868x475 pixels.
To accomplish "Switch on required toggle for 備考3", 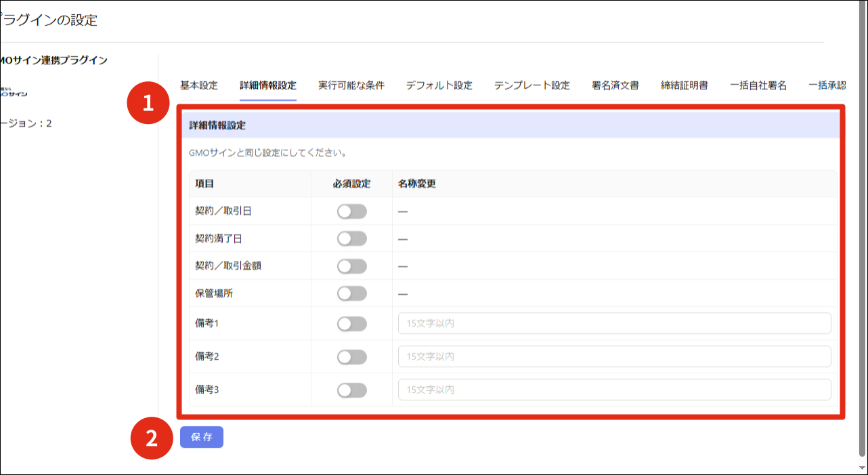I will 352,390.
